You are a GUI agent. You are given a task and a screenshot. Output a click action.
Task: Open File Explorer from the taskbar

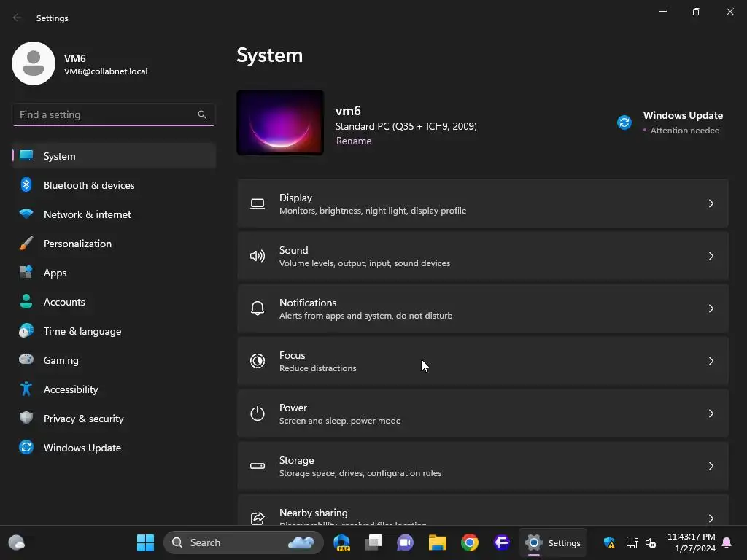(438, 542)
